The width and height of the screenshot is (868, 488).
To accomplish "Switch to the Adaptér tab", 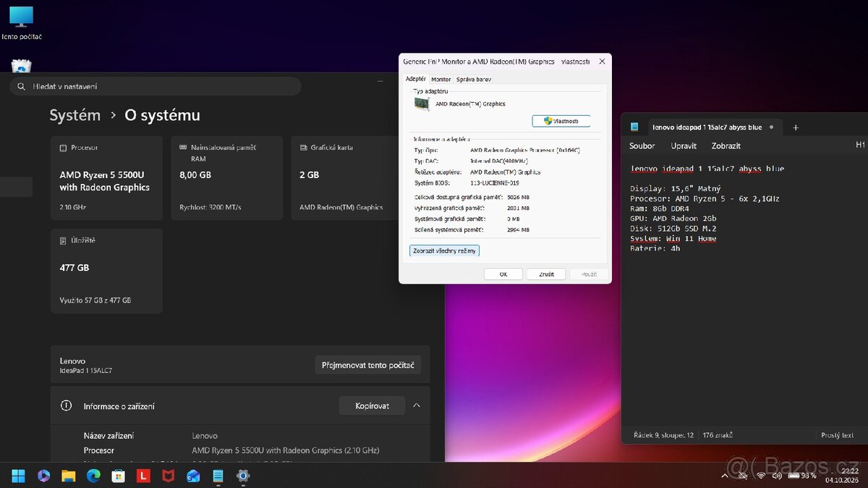I will click(x=415, y=79).
